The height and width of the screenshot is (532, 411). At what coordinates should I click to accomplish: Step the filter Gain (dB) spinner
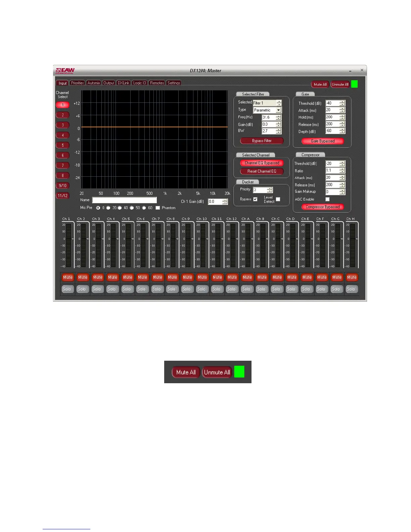click(278, 124)
